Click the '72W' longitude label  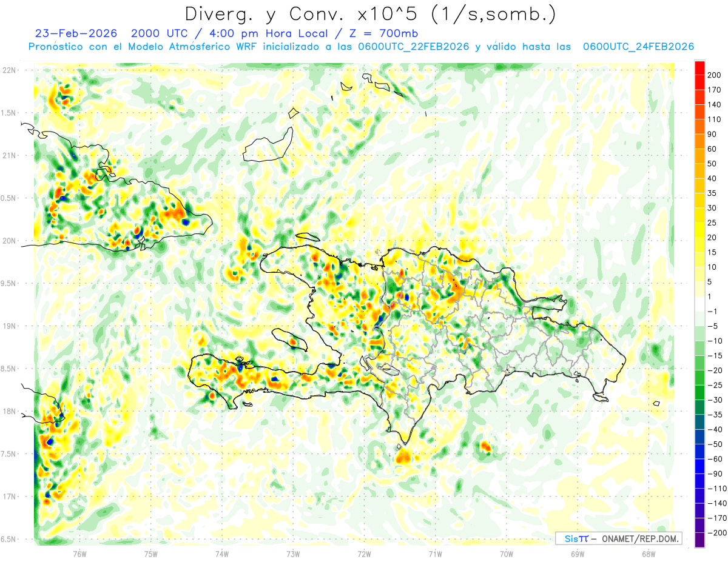point(364,554)
